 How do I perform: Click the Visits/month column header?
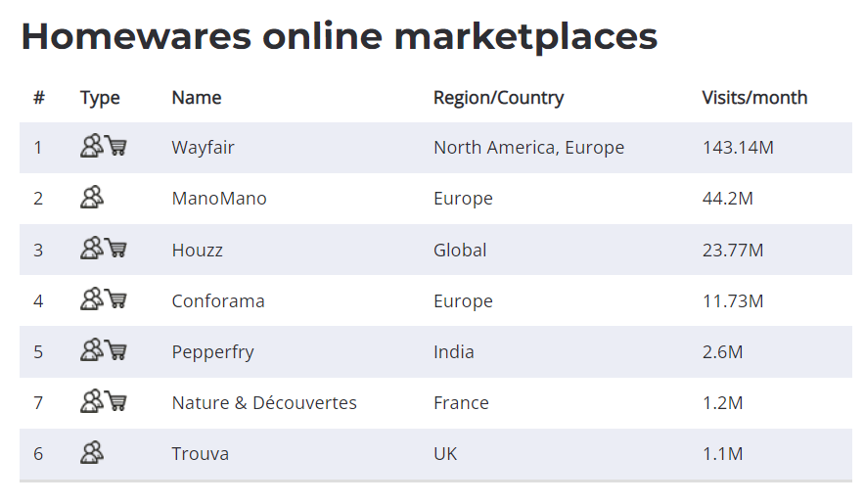[754, 98]
